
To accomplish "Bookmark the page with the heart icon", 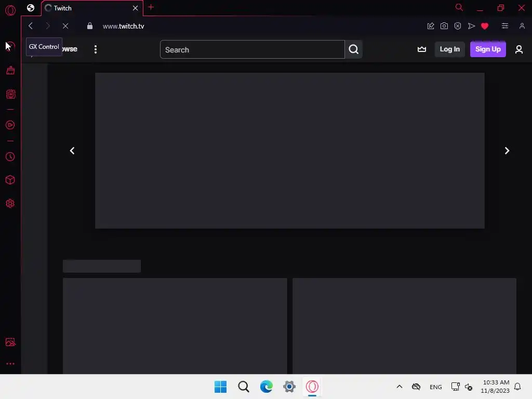I will click(485, 26).
